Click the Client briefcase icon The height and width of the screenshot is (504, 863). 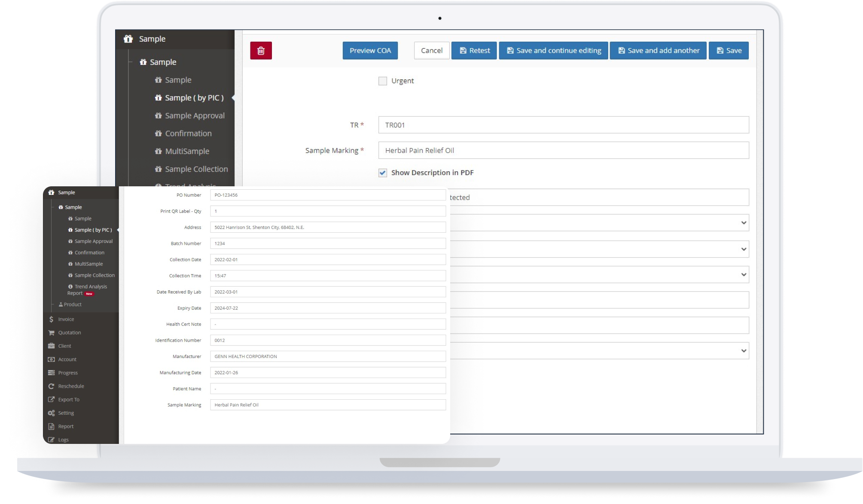(51, 346)
